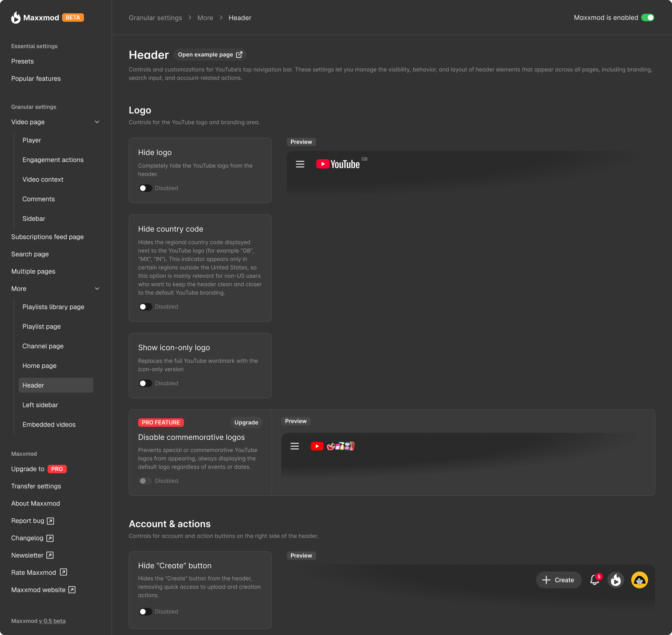Click Open example page button
The width and height of the screenshot is (672, 635).
point(210,55)
